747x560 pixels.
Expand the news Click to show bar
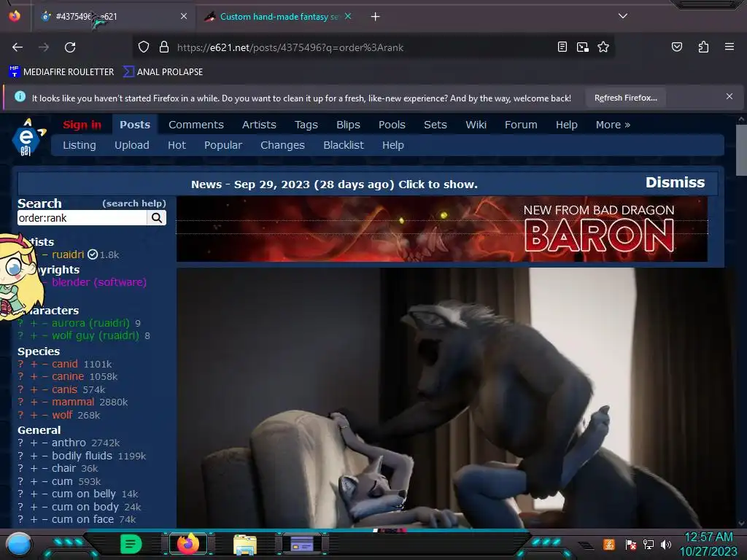334,184
